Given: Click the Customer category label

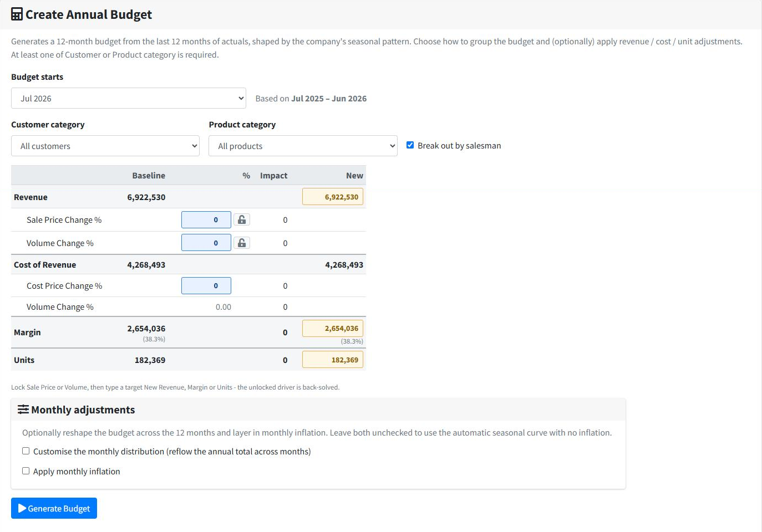Looking at the screenshot, I should pos(48,124).
